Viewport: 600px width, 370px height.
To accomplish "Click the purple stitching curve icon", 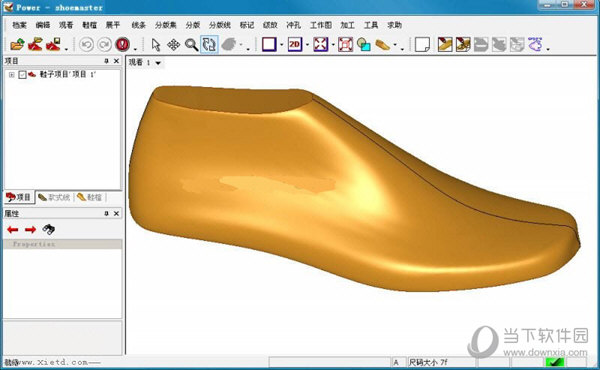I will tap(535, 44).
